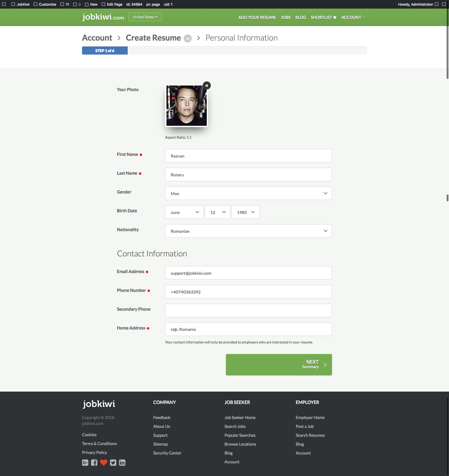Open the Nationality dropdown showing Romanian
The width and height of the screenshot is (449, 476).
pyautogui.click(x=248, y=231)
